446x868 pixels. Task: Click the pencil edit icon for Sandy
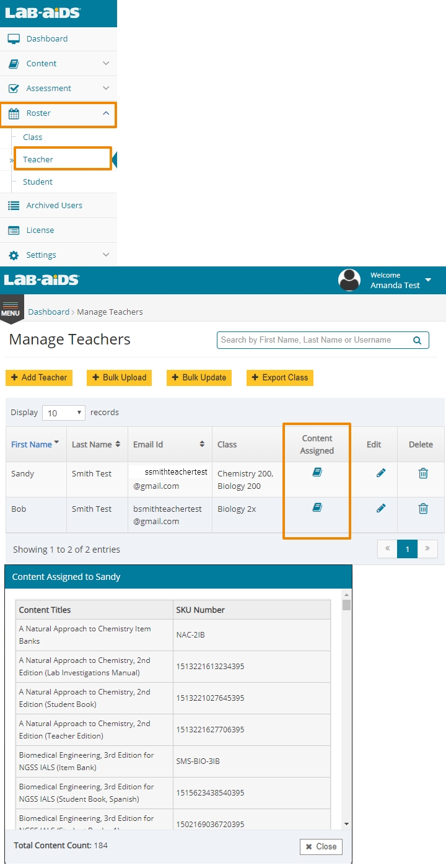pyautogui.click(x=381, y=473)
